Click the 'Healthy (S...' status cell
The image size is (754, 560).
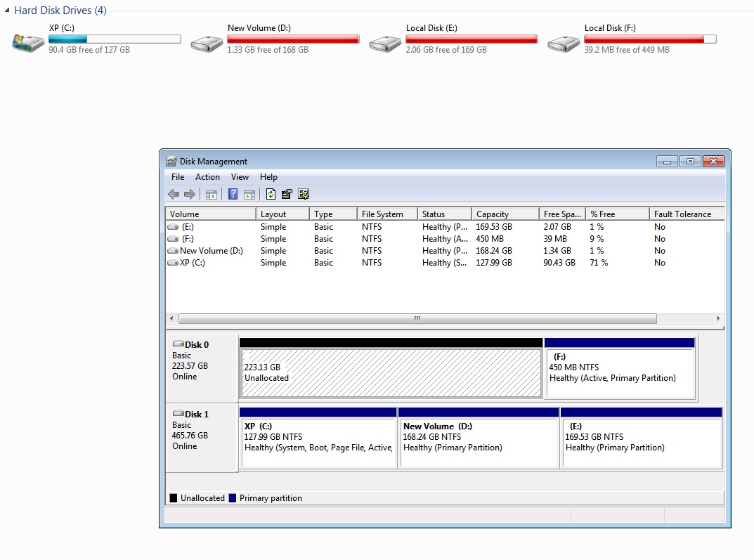pyautogui.click(x=444, y=263)
